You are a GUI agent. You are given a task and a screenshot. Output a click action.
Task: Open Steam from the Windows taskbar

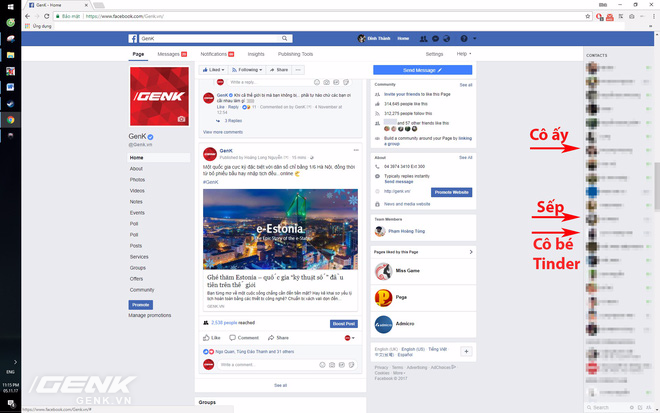pos(11,104)
